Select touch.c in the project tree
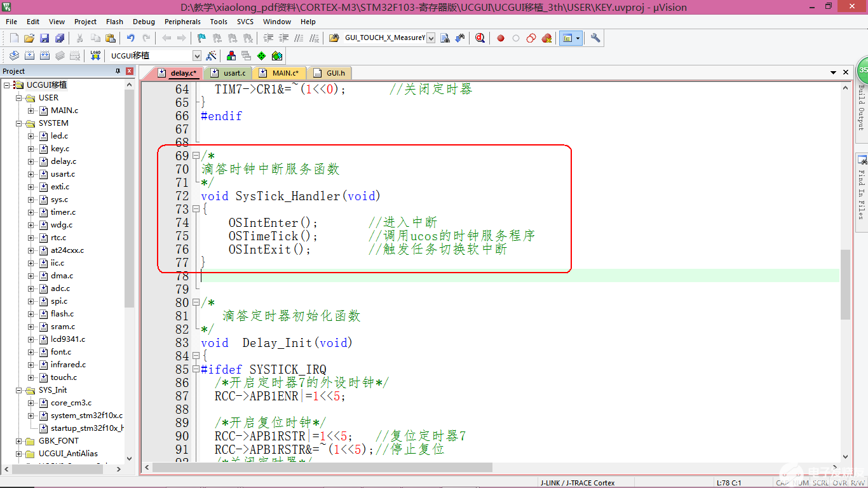Viewport: 868px width, 488px height. pyautogui.click(x=64, y=377)
